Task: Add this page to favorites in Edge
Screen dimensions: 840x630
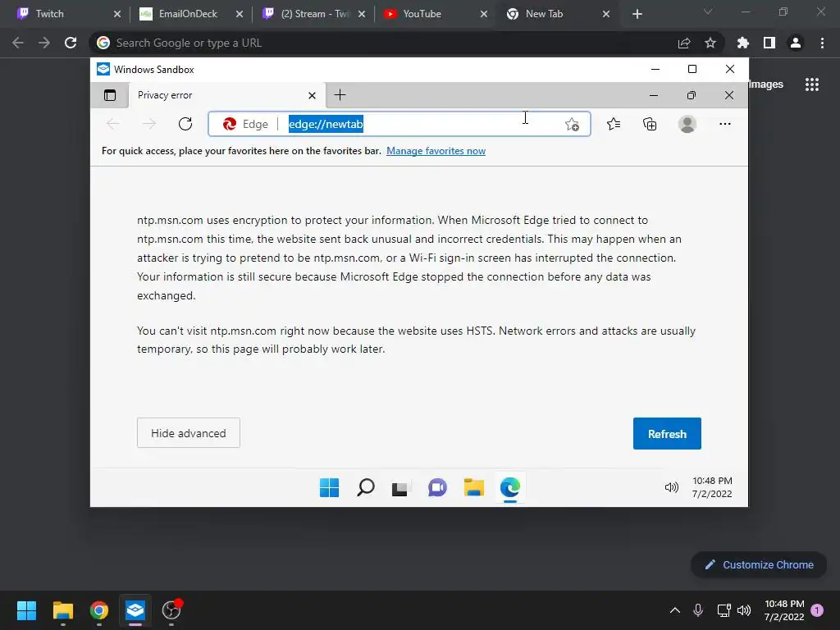Action: pyautogui.click(x=572, y=125)
